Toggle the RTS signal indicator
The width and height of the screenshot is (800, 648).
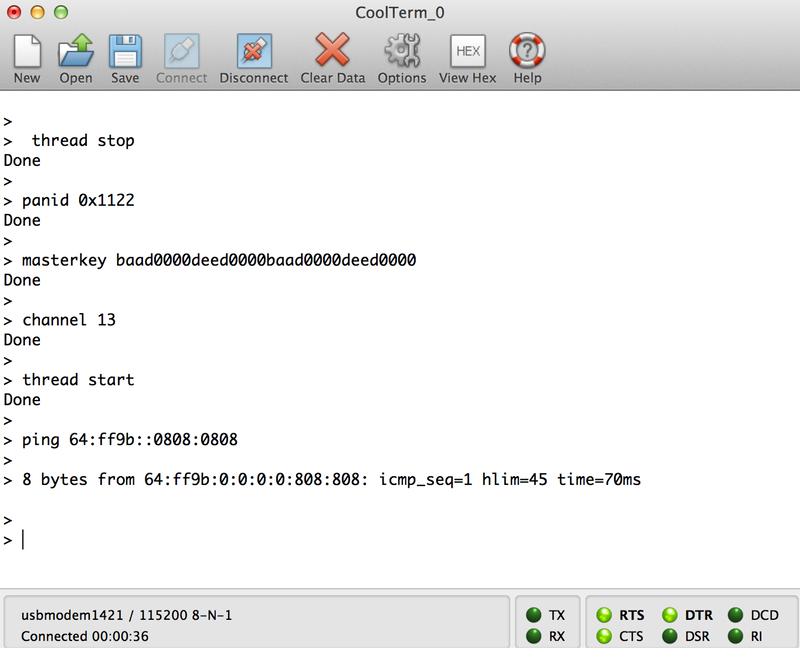604,615
